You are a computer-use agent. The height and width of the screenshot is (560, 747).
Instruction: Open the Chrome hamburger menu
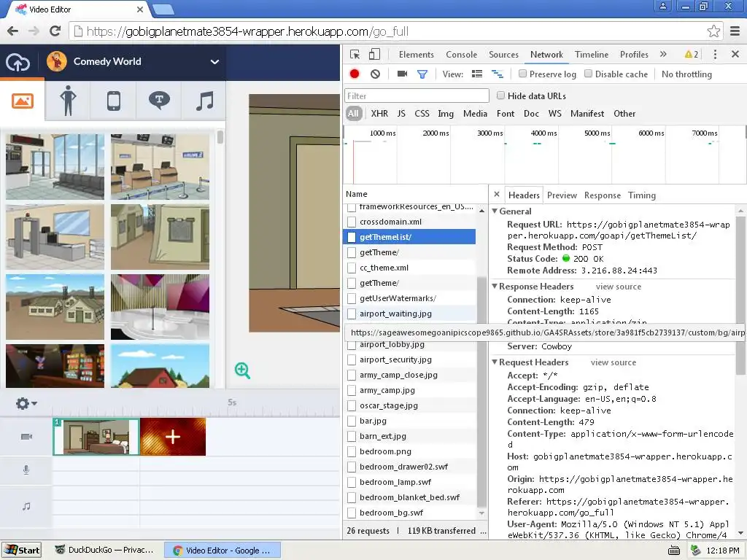(735, 31)
